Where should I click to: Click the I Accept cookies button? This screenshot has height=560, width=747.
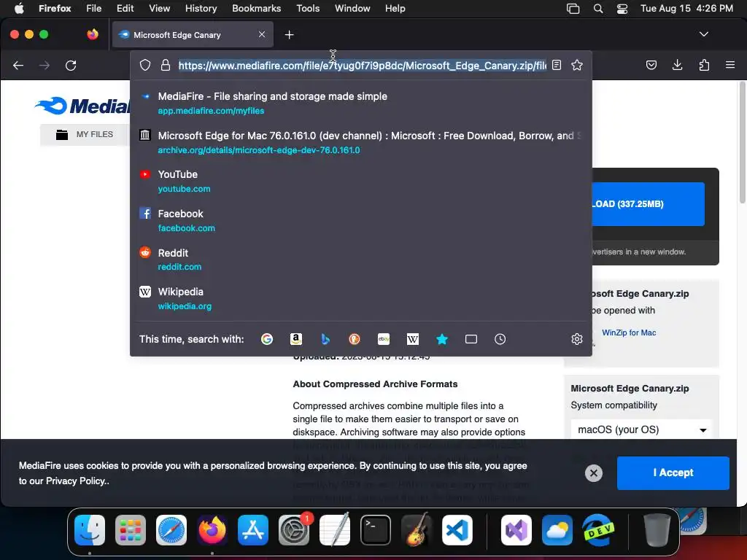[x=673, y=472]
